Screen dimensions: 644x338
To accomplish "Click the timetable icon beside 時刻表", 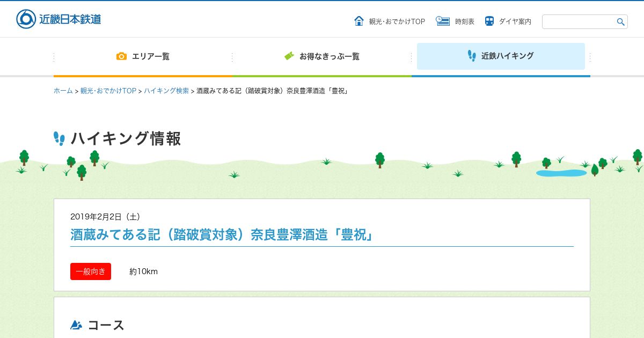I will 443,21.
